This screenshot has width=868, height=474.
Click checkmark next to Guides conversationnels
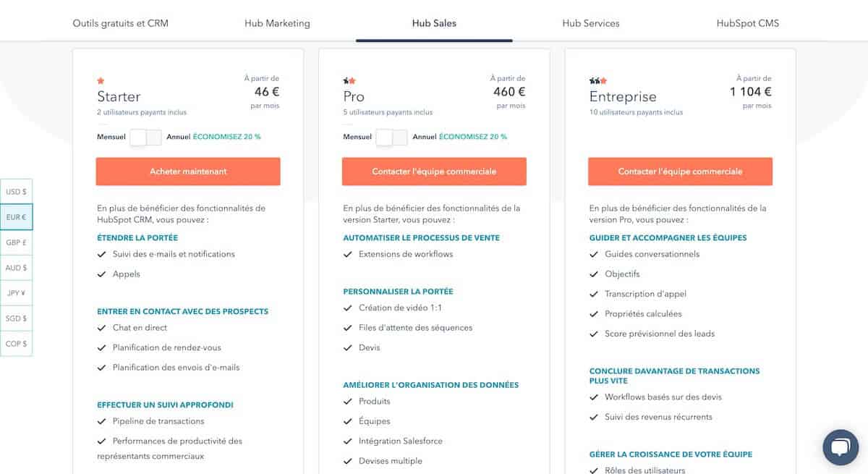pyautogui.click(x=594, y=255)
